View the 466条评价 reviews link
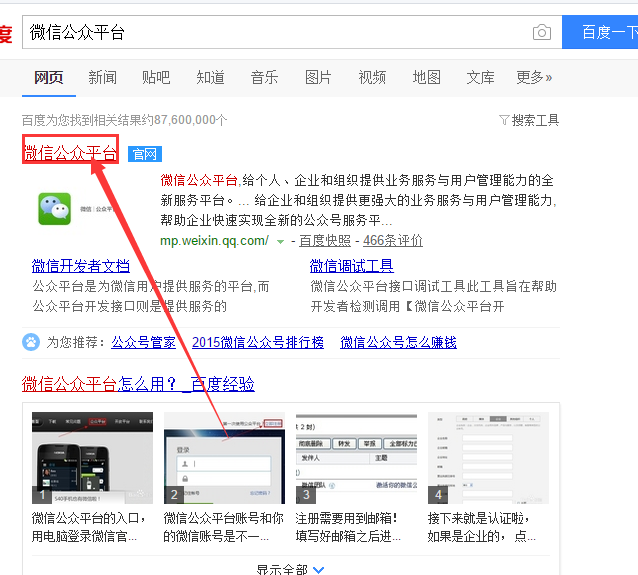 click(x=393, y=241)
